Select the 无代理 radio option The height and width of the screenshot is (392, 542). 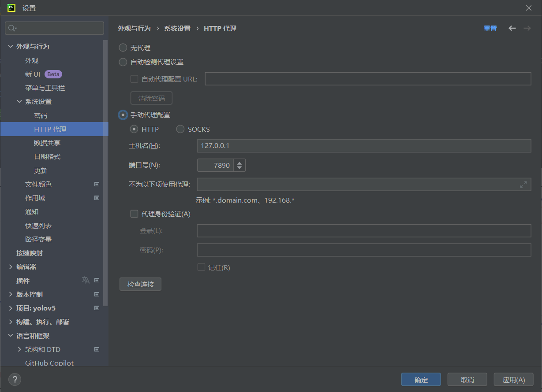point(123,48)
